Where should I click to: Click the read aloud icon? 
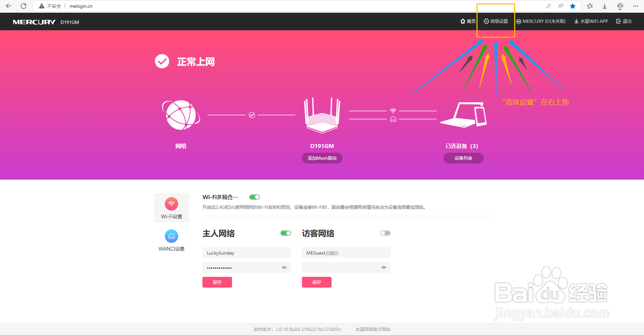click(x=561, y=6)
